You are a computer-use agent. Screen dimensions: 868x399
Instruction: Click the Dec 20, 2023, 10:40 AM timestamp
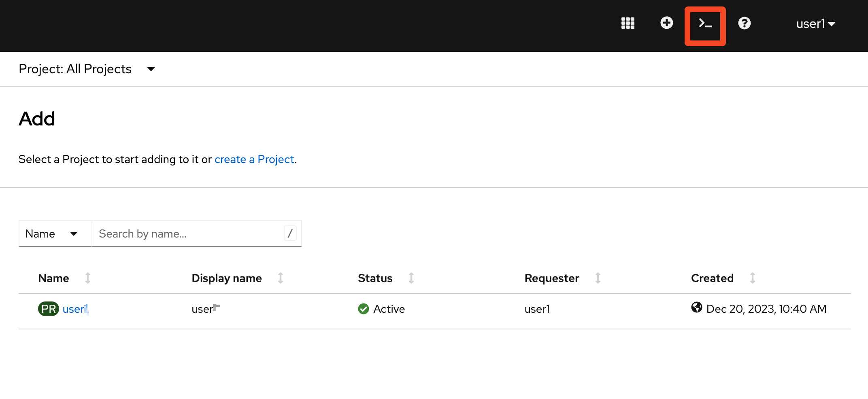click(x=766, y=309)
